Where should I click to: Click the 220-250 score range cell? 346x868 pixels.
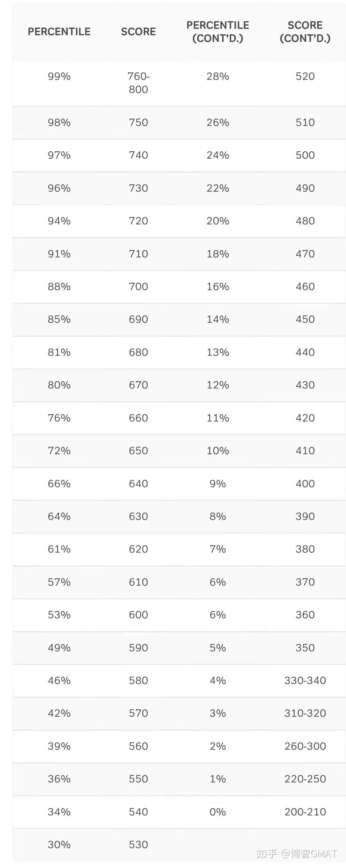[305, 779]
